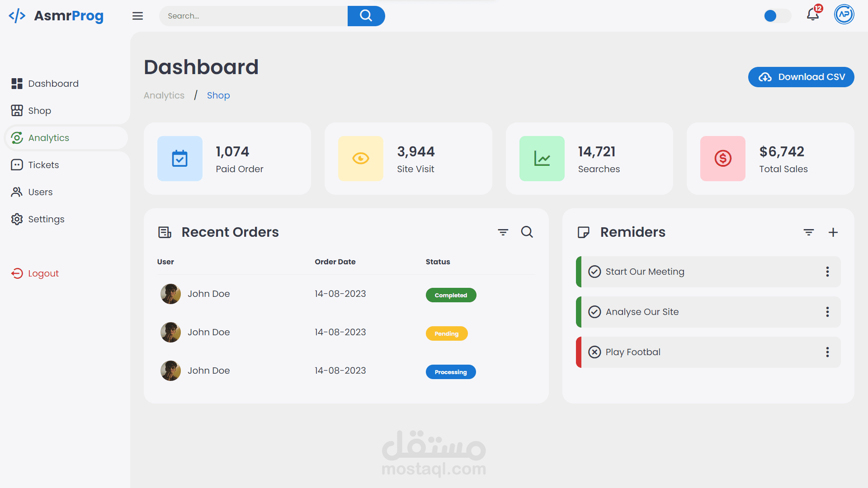Image resolution: width=868 pixels, height=488 pixels.
Task: Click the Analytics breadcrumb link
Action: point(164,95)
